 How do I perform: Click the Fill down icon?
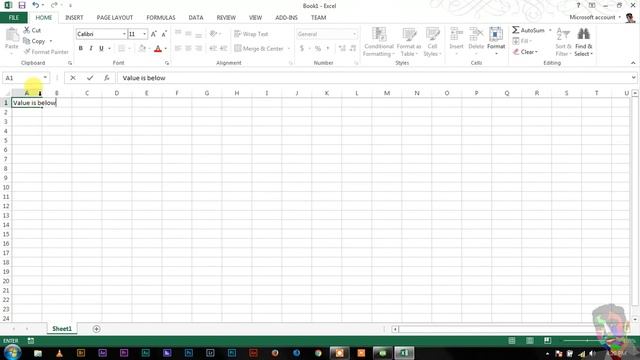(516, 41)
